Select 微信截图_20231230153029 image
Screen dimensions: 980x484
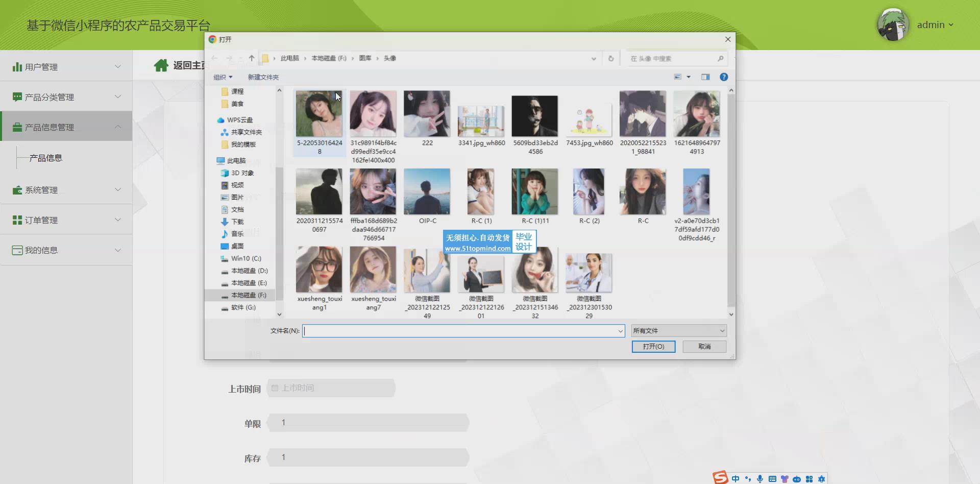tap(589, 273)
